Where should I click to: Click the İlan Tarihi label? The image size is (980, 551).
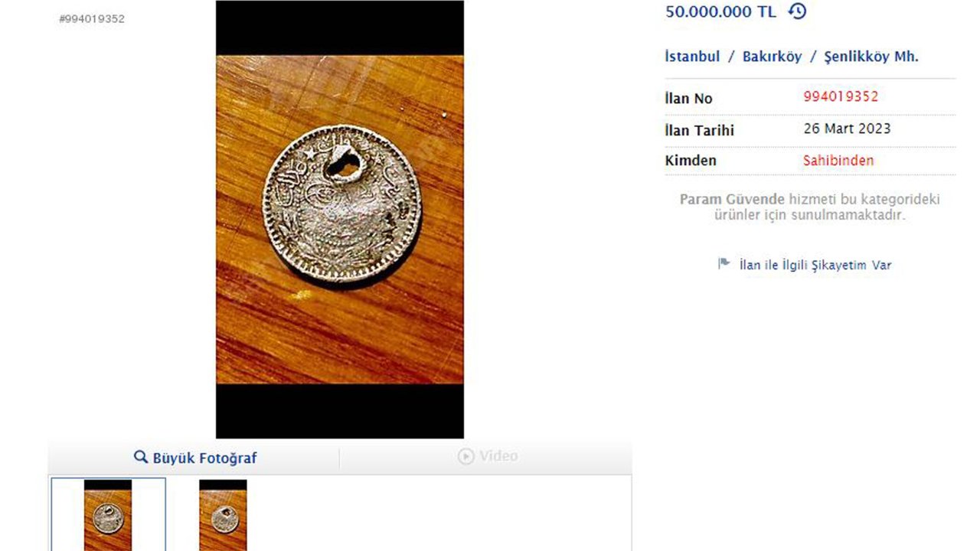coord(699,130)
